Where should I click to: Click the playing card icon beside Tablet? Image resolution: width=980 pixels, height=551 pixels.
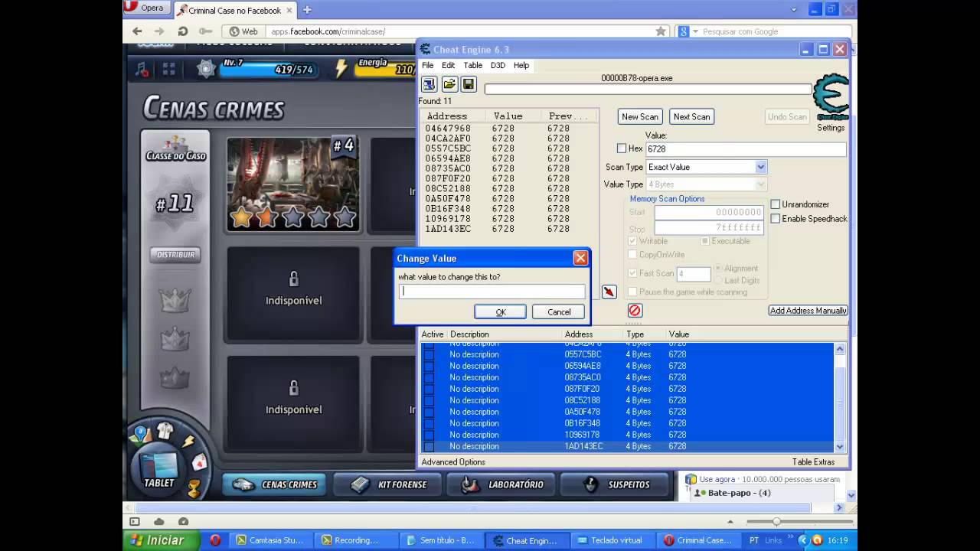tap(199, 461)
